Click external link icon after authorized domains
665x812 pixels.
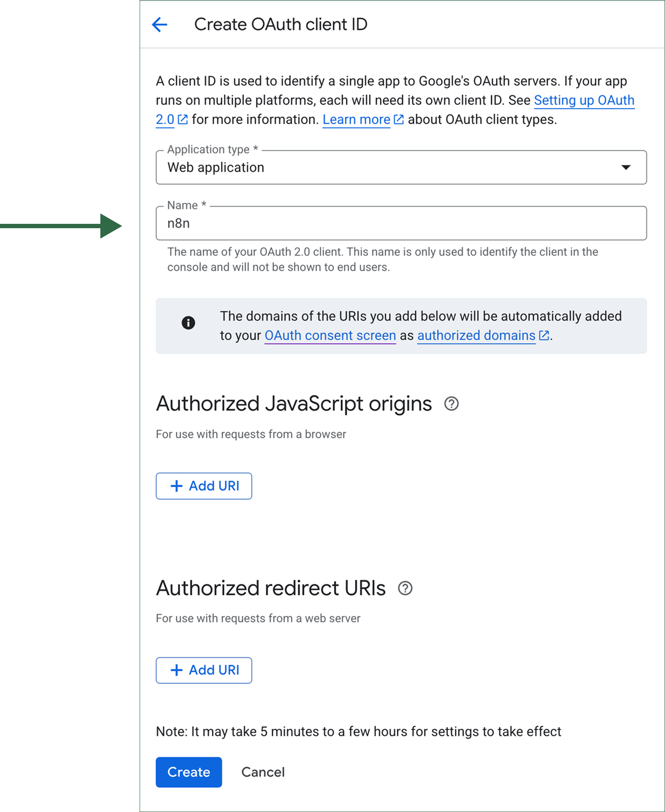point(544,335)
